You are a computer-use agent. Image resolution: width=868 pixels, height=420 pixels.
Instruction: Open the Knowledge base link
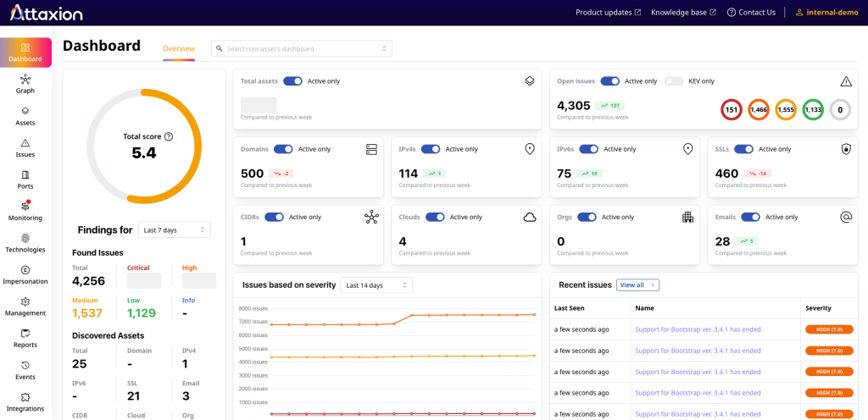[x=684, y=12]
